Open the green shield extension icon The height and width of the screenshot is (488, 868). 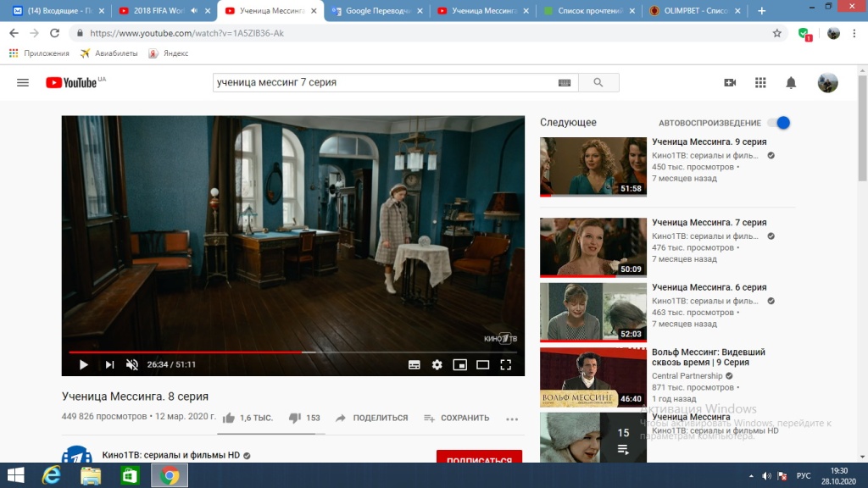coord(805,34)
